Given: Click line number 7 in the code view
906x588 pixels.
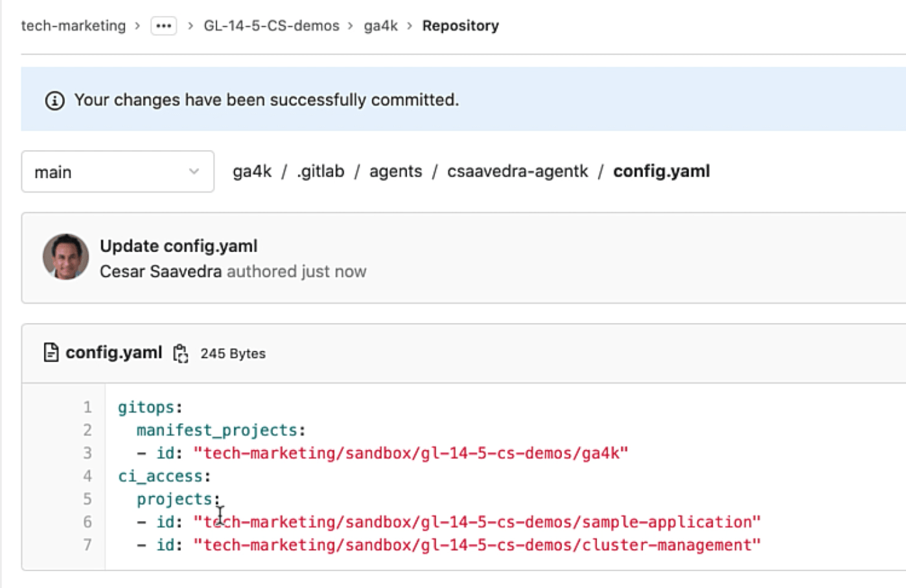Looking at the screenshot, I should tap(87, 545).
